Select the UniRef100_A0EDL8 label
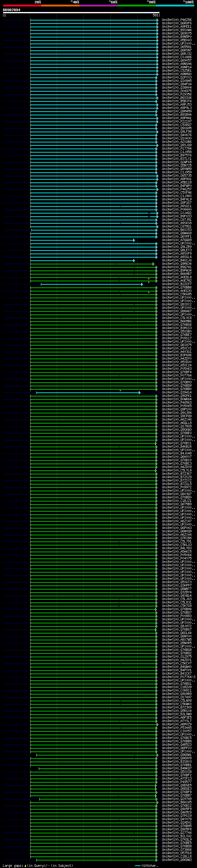The image size is (197, 868). pyautogui.click(x=177, y=277)
